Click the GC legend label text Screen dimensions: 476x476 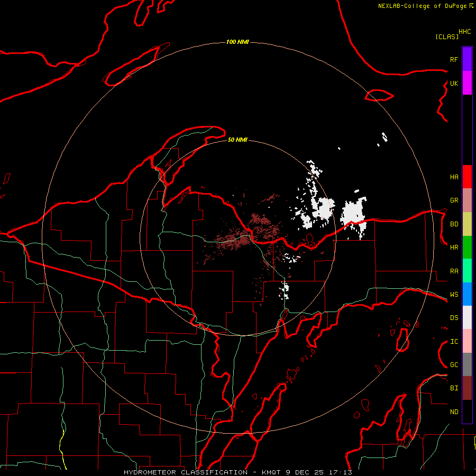(454, 365)
